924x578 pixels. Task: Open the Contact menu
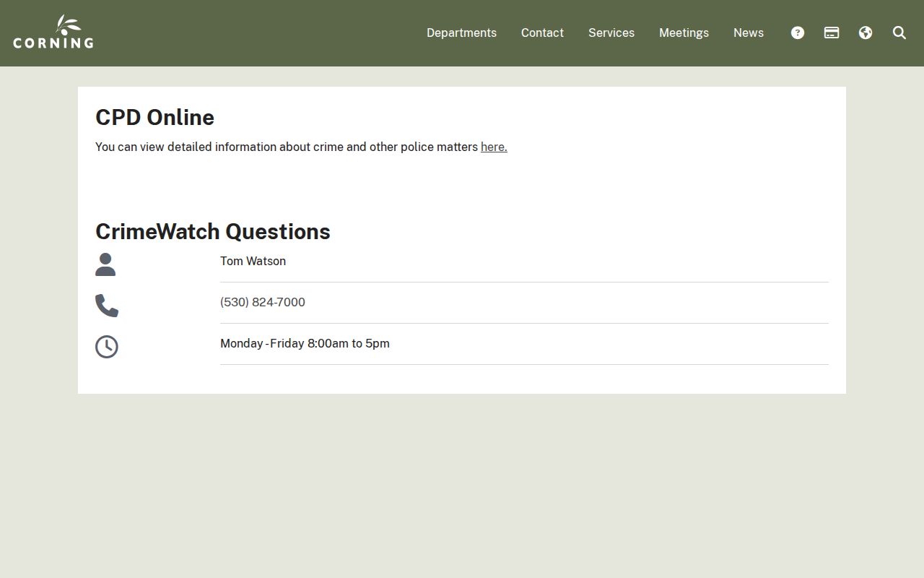click(542, 33)
